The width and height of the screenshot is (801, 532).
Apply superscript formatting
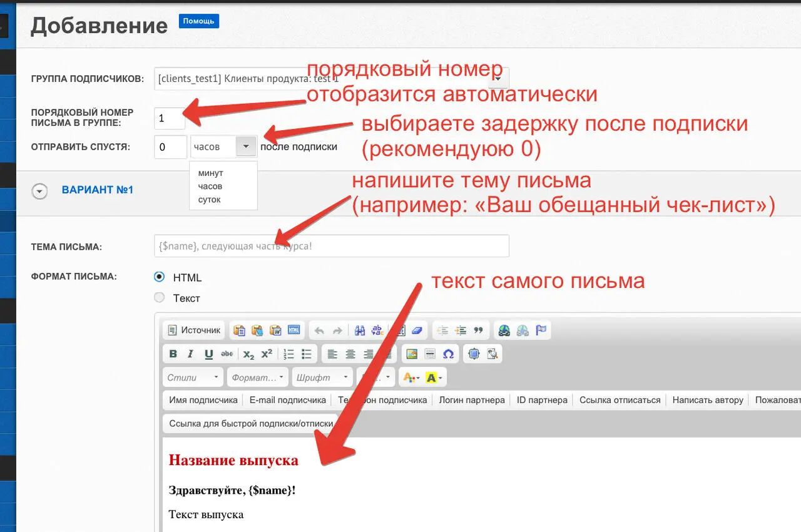click(x=267, y=354)
